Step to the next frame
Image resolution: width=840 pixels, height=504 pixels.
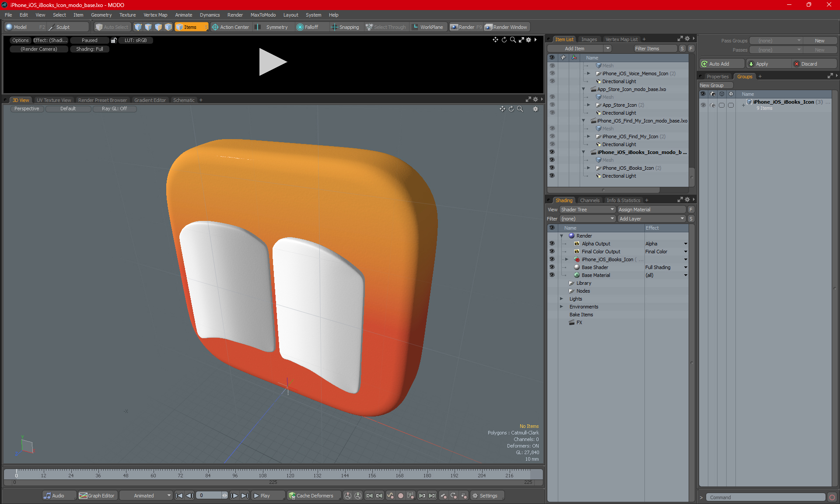point(234,496)
